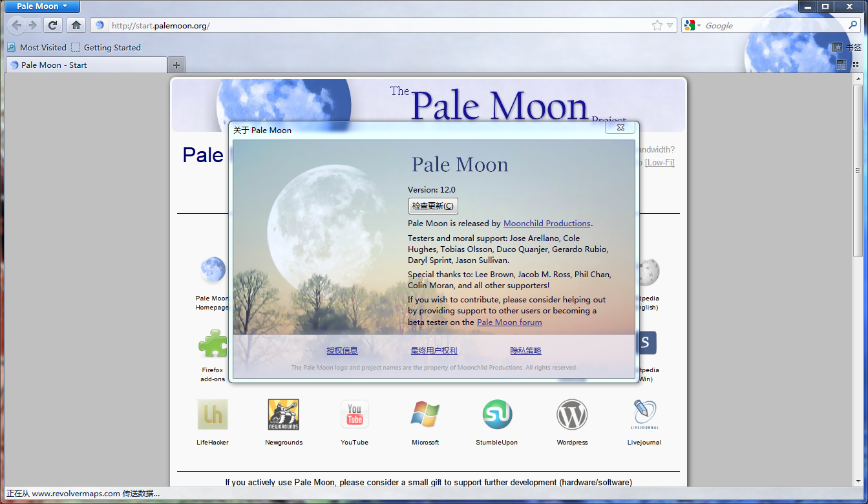Minimize the Pale Moon browser window
This screenshot has width=868, height=504.
tap(807, 6)
